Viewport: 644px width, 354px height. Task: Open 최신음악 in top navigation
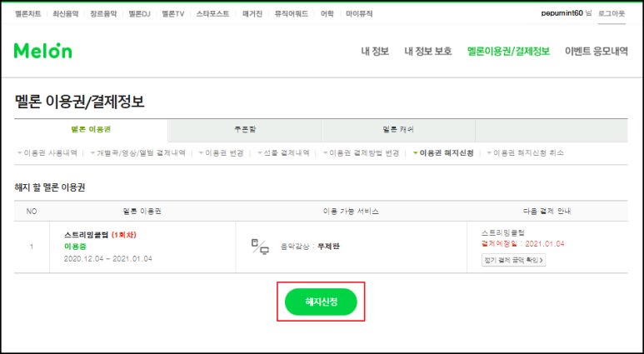65,13
